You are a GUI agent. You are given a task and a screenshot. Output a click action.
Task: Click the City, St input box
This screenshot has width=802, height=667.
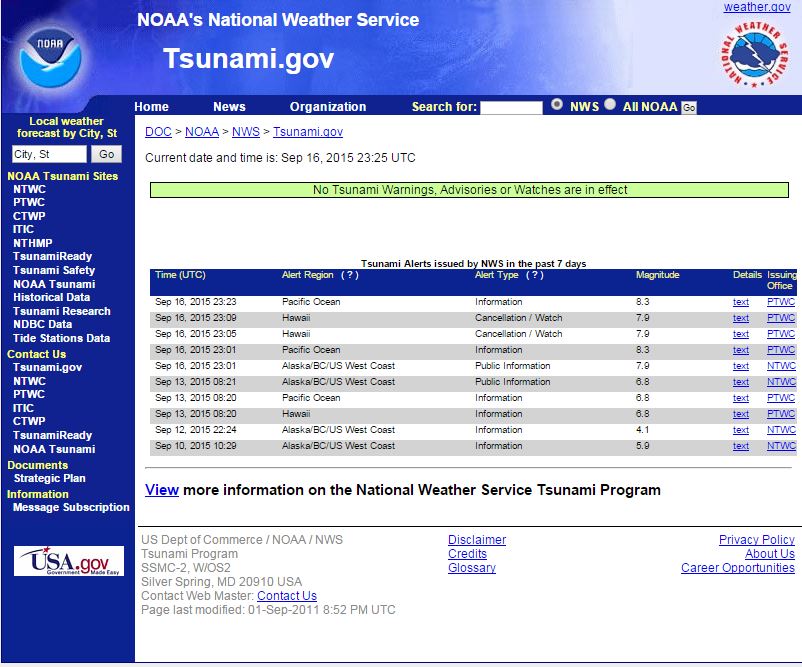click(49, 154)
